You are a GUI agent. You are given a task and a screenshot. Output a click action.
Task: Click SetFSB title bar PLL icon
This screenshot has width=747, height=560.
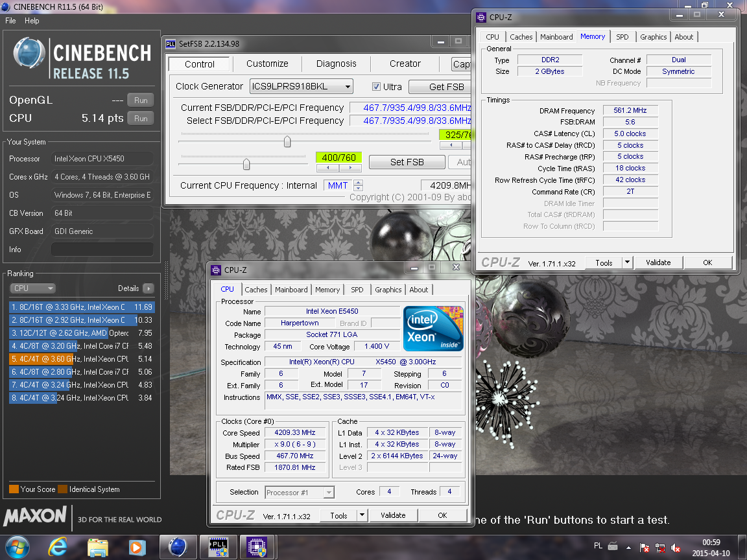170,44
